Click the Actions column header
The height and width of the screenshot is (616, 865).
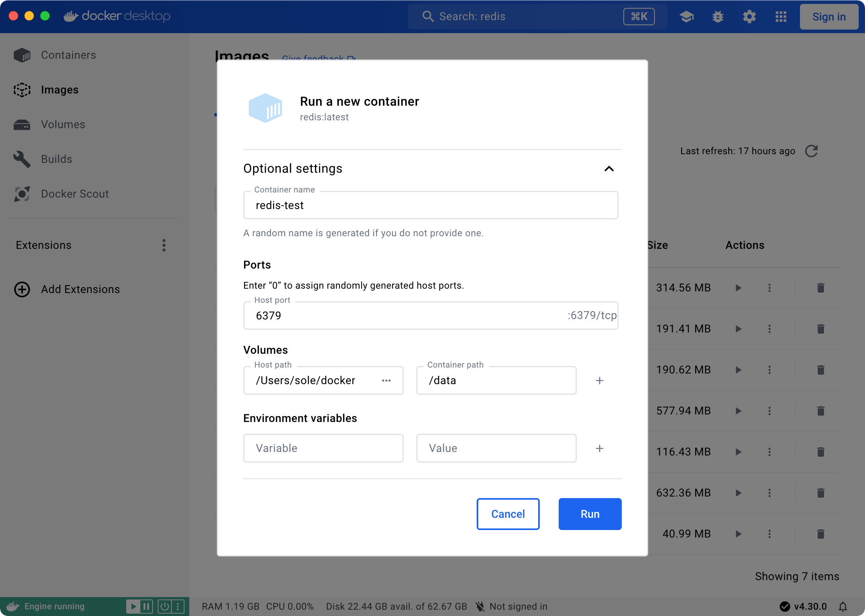tap(745, 245)
